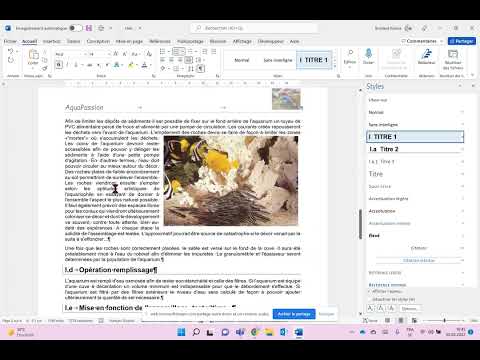Click the bullet list icon
Screen dimensions: 480x360
[x=163, y=51]
